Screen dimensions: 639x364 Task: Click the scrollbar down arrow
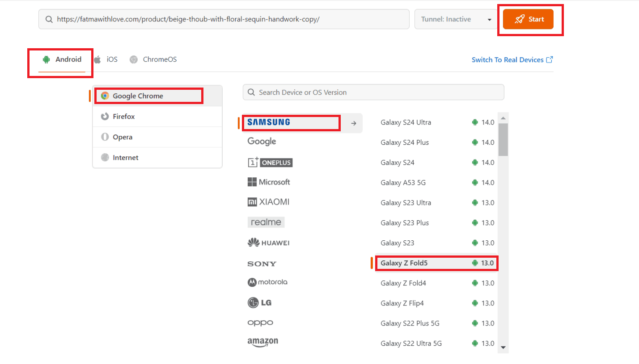pos(503,347)
